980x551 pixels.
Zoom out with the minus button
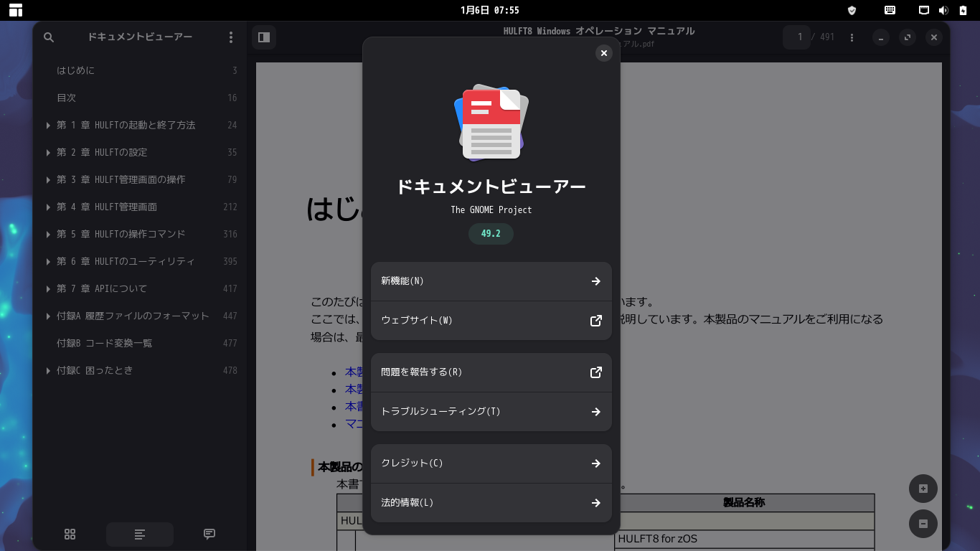pyautogui.click(x=923, y=524)
